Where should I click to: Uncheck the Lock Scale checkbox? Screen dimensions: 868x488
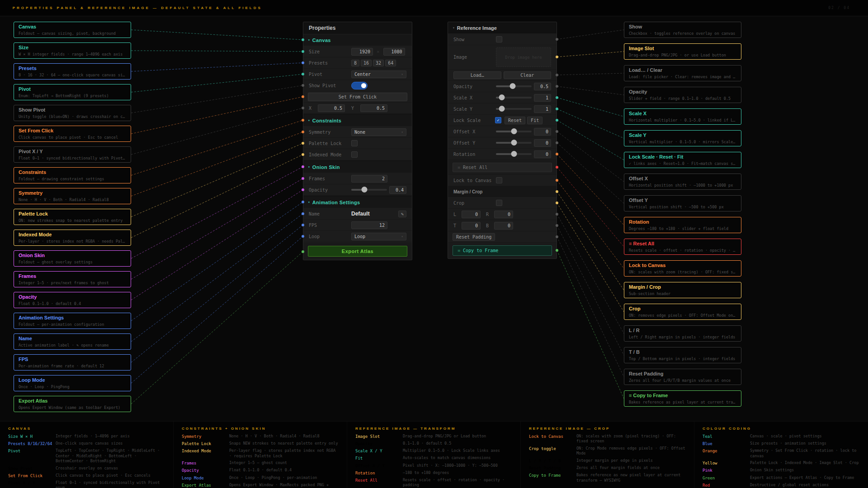click(x=498, y=121)
